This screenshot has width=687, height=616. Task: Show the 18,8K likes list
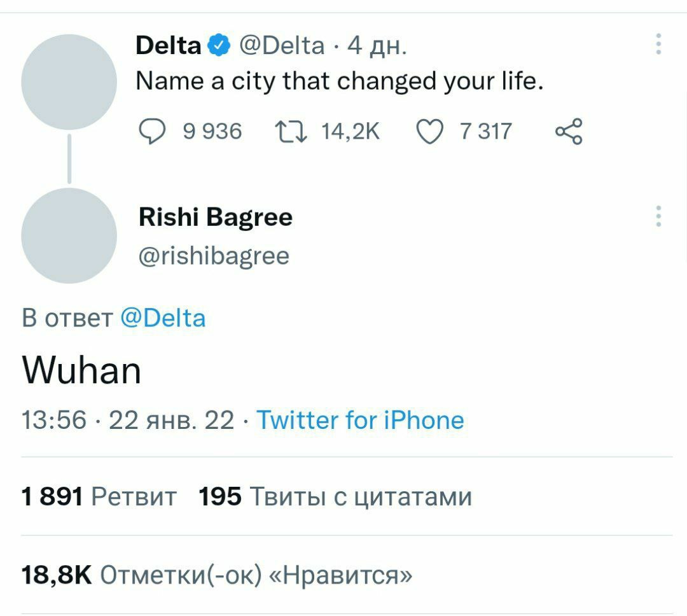(216, 575)
